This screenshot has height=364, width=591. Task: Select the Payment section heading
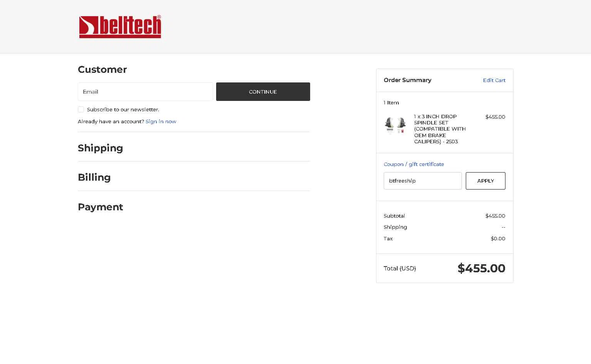pyautogui.click(x=101, y=207)
